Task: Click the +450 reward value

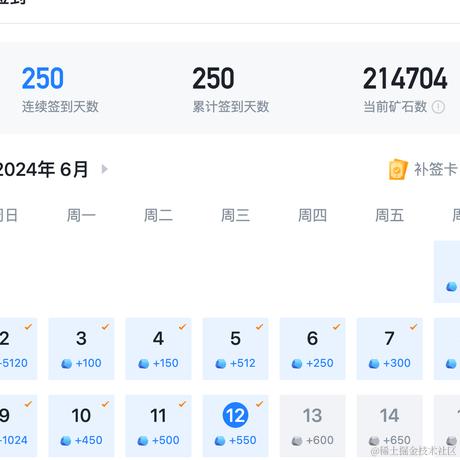Action: (x=89, y=440)
